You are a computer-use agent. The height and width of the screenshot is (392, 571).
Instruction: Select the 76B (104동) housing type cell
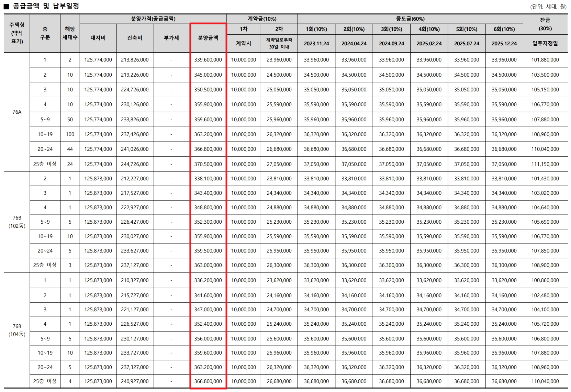[x=17, y=331]
